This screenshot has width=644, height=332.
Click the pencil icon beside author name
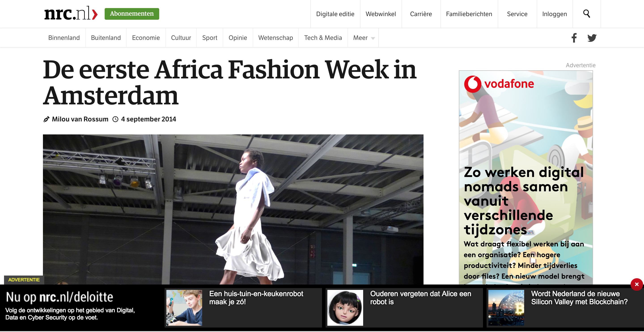[46, 119]
